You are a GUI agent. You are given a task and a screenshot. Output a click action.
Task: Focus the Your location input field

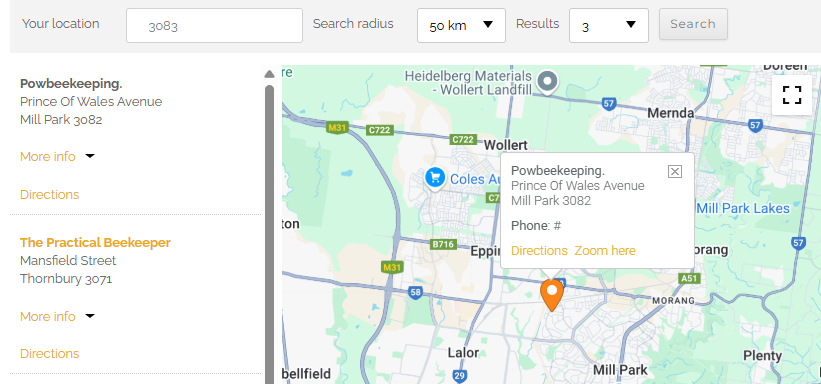214,25
